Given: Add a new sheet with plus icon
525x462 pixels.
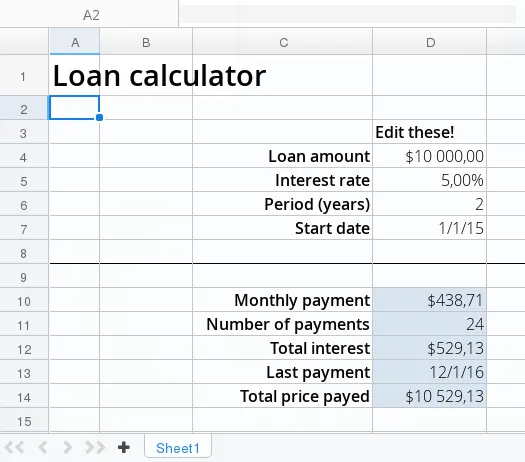Looking at the screenshot, I should tap(124, 448).
